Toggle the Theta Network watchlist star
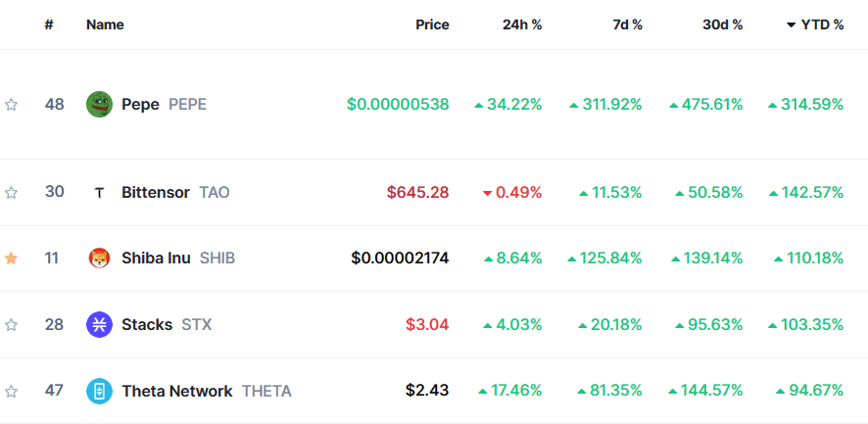The image size is (868, 424). pos(12,392)
